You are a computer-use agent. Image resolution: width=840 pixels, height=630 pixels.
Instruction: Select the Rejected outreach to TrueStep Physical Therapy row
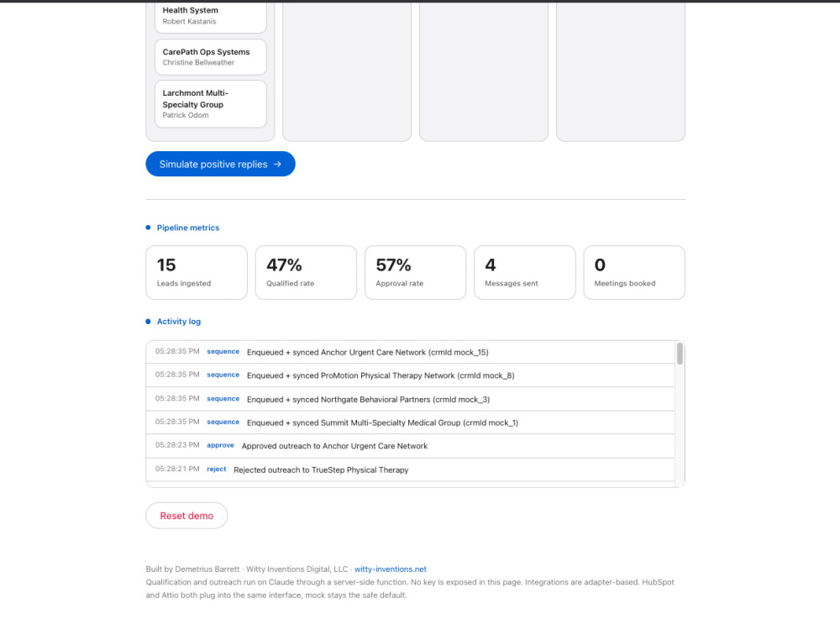[x=411, y=470]
